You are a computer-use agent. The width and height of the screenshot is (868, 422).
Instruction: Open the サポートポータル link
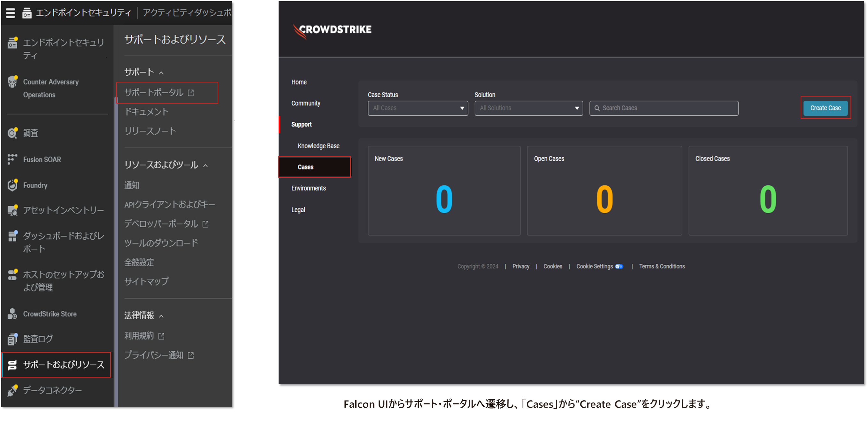[154, 92]
